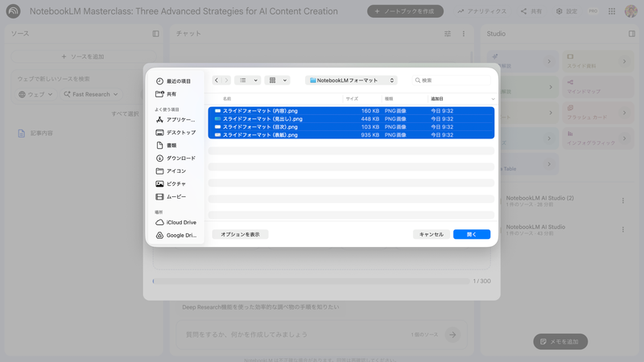Click Deep Research suggestion chip
This screenshot has height=362, width=644.
pyautogui.click(x=260, y=307)
